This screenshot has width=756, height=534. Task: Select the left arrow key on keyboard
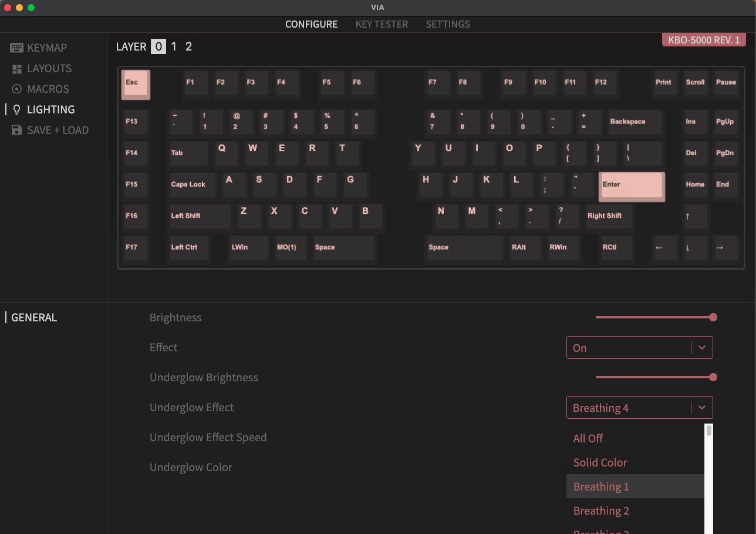tap(664, 248)
